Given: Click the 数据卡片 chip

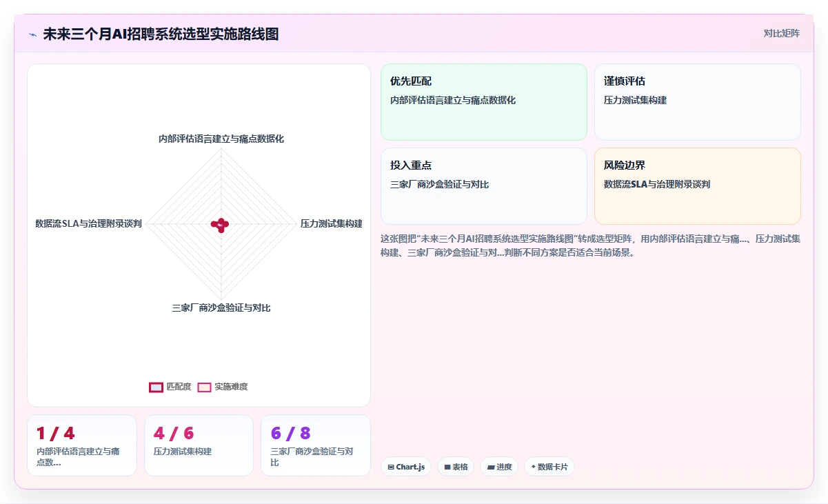Looking at the screenshot, I should click(x=549, y=467).
